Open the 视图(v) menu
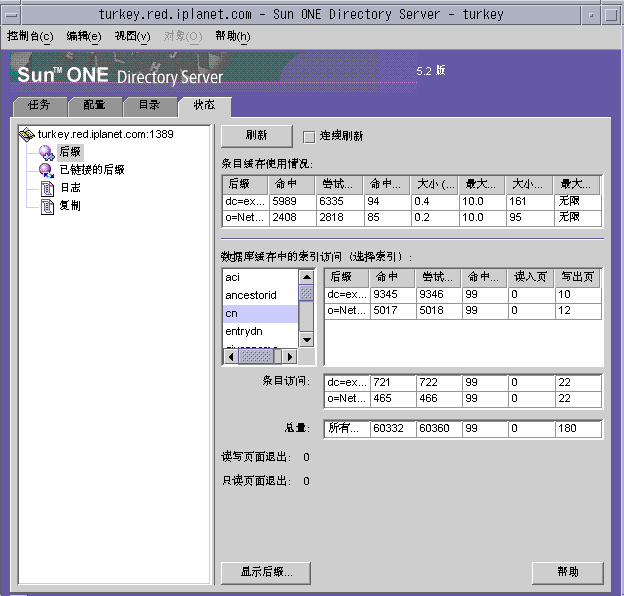Image resolution: width=624 pixels, height=596 pixels. click(133, 37)
